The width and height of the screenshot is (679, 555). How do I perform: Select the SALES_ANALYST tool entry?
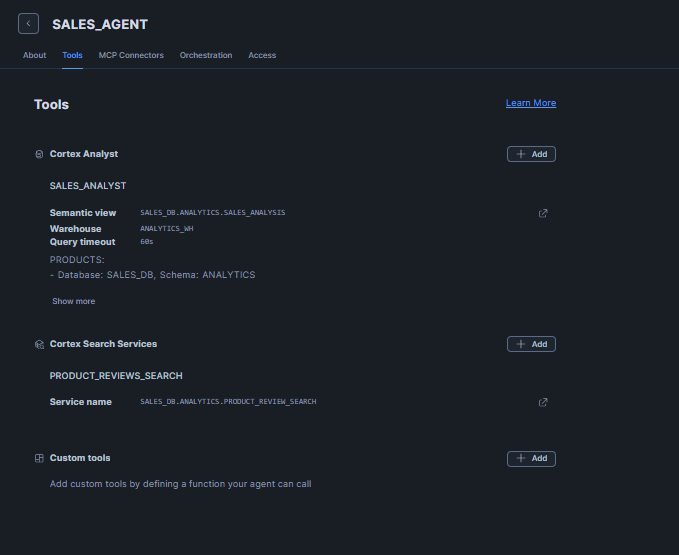[x=88, y=185]
